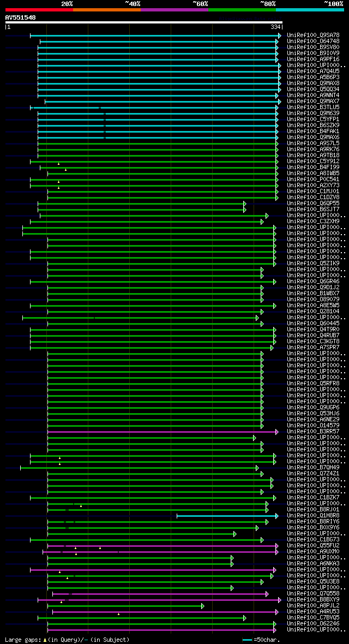Image resolution: width=349 pixels, height=644 pixels.
Task: Open hit UniRef100_A9PF16
Action: click(x=313, y=59)
